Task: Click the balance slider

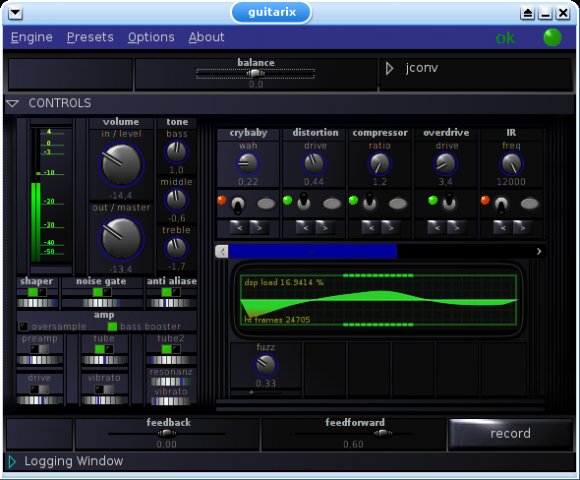Action: click(x=256, y=74)
